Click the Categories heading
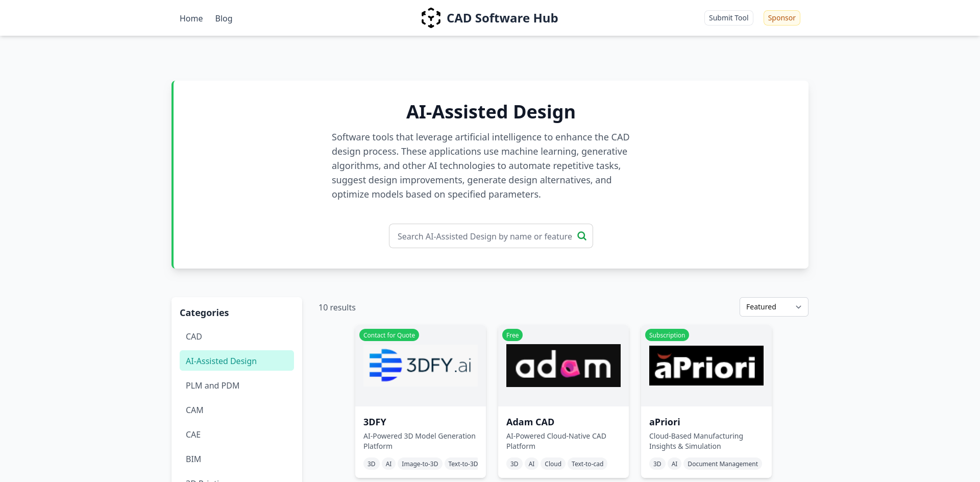980x482 pixels. pos(204,313)
